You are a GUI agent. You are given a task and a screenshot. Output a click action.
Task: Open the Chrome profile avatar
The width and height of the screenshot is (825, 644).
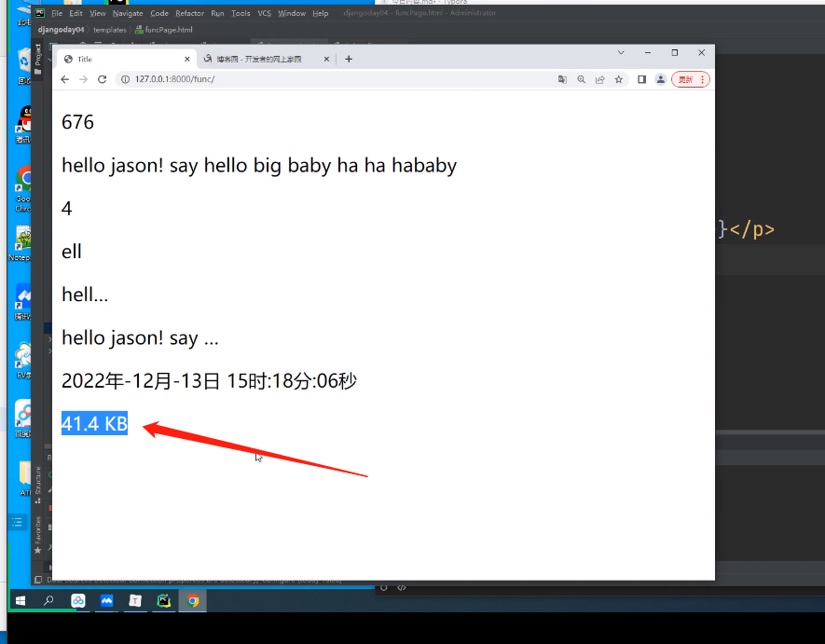[x=660, y=79]
